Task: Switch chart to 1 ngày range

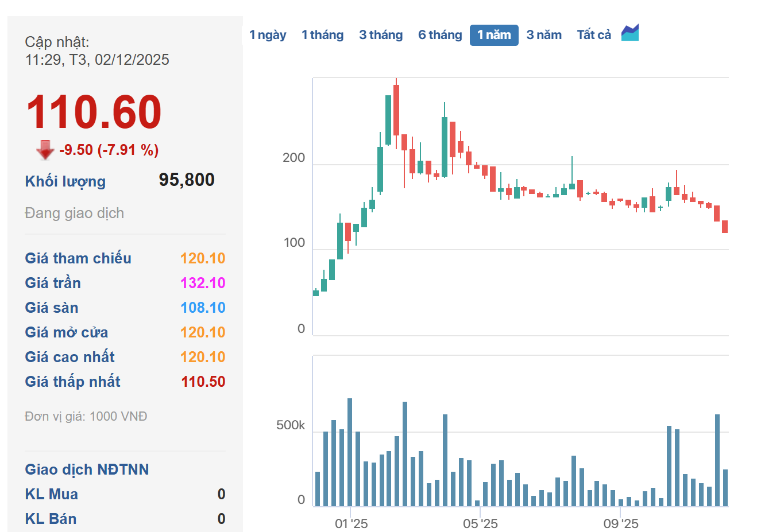Action: click(268, 35)
